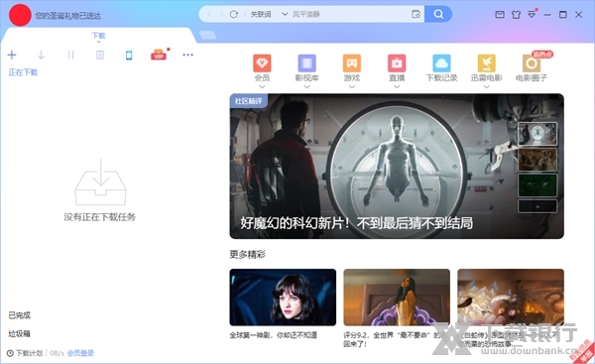595x364 pixels.
Task: Open the 关联词 search type dropdown
Action: (269, 14)
